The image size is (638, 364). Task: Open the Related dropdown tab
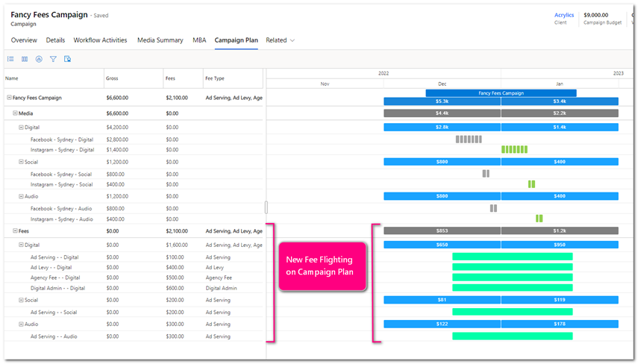280,40
